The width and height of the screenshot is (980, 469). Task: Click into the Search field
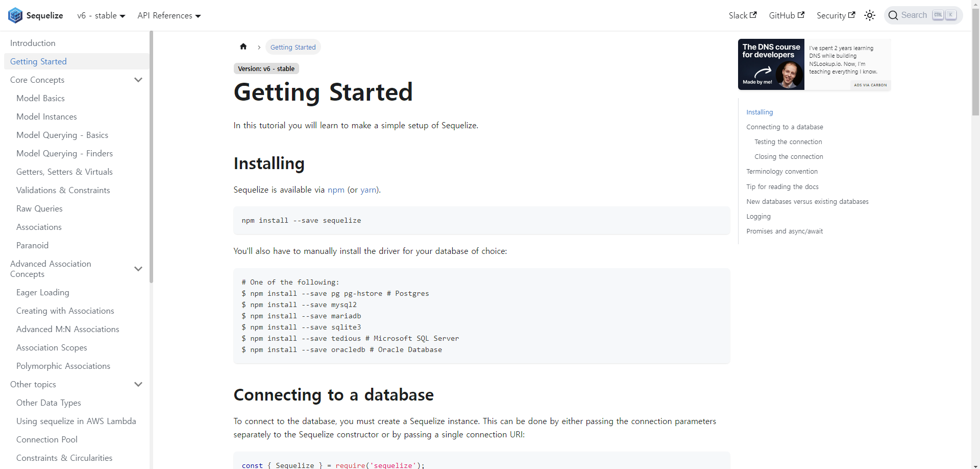[923, 15]
